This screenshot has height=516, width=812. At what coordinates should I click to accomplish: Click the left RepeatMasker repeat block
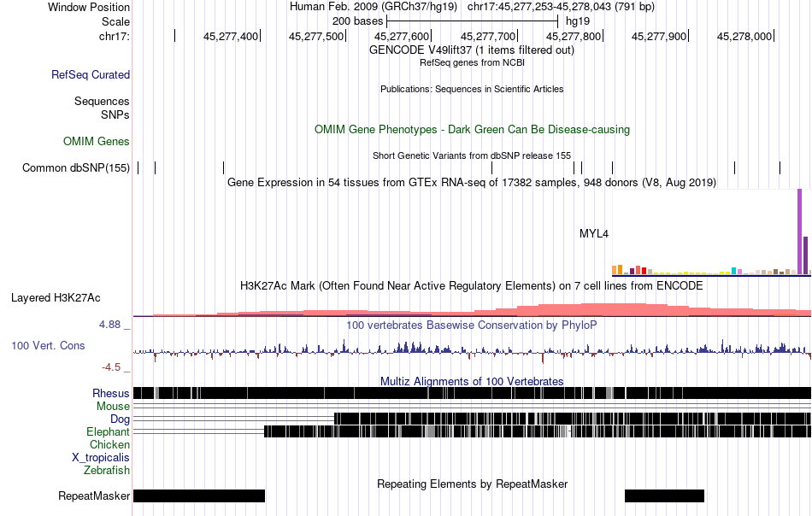[199, 495]
